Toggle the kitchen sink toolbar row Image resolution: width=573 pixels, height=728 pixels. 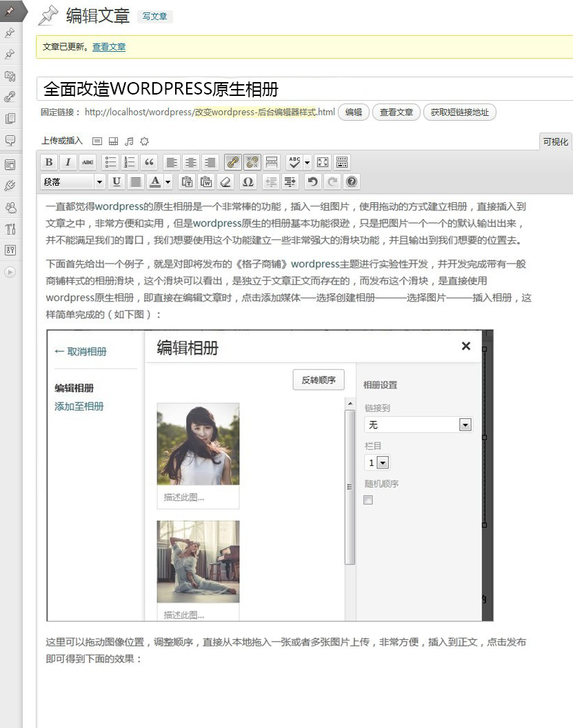click(341, 162)
